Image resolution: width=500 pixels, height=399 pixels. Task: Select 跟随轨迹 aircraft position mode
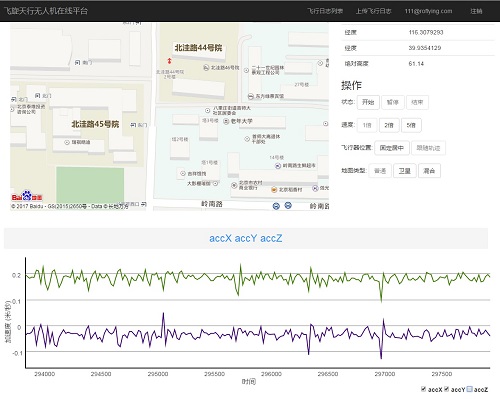click(428, 148)
